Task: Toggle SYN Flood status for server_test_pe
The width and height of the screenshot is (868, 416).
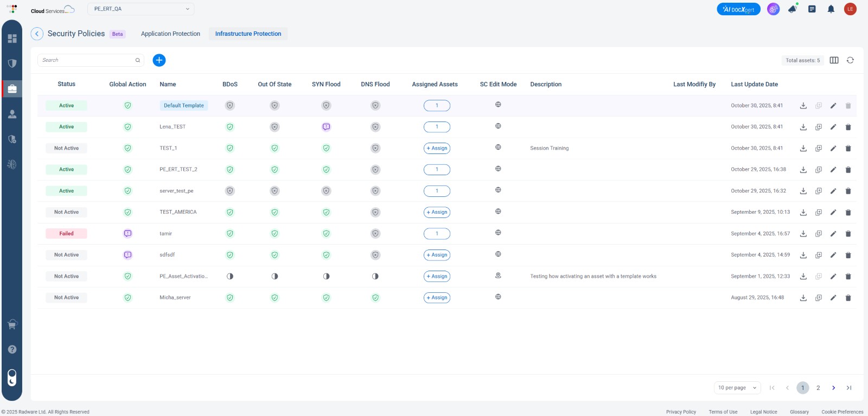Action: point(326,191)
